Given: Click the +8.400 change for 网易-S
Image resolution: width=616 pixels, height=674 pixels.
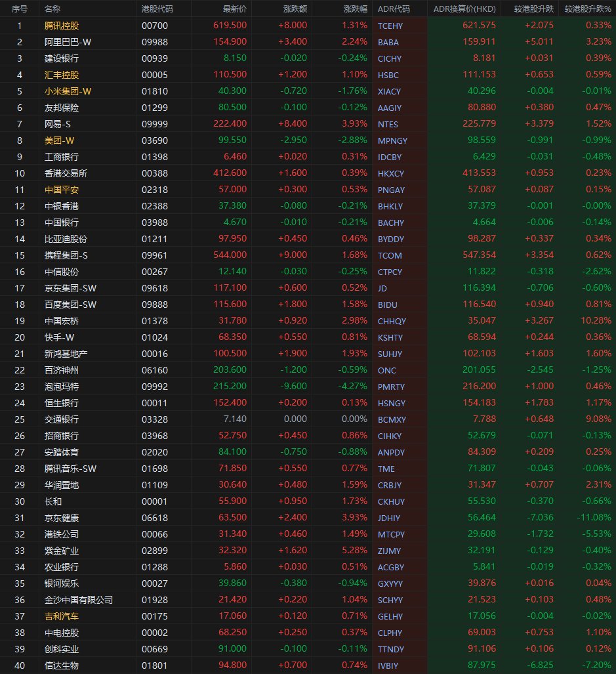Looking at the screenshot, I should click(x=293, y=124).
